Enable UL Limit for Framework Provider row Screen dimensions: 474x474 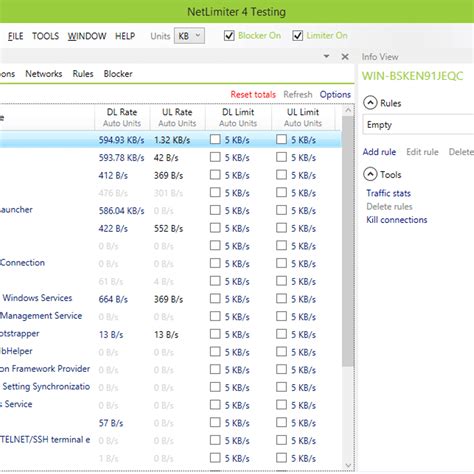[281, 369]
